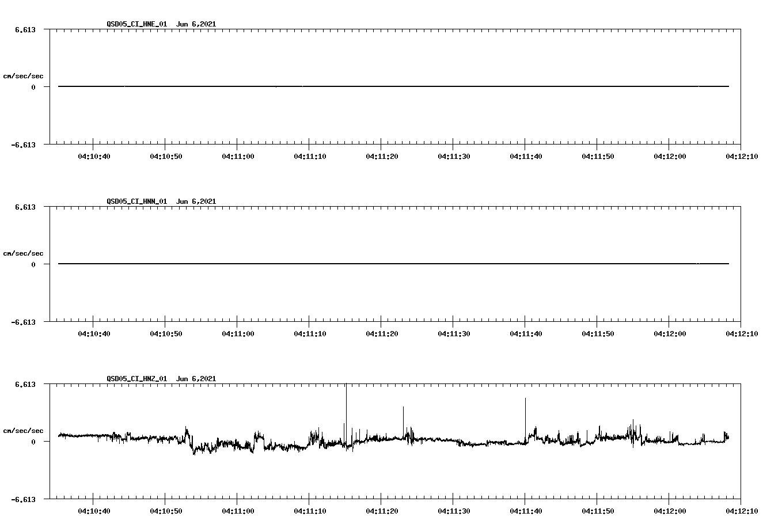Click the -6.613 label on the HNN plot
The height and width of the screenshot is (532, 782).
(x=23, y=322)
